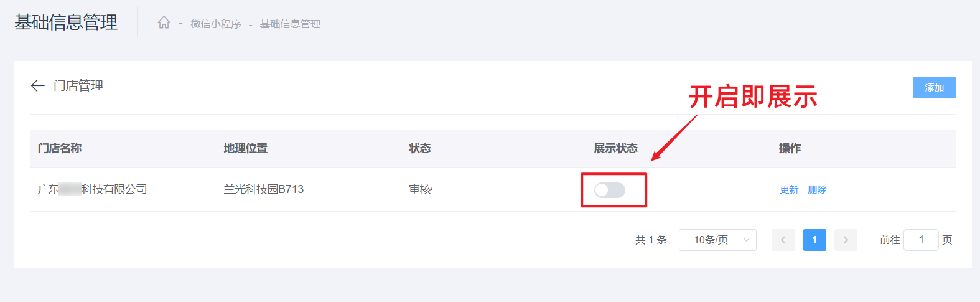Click the home icon in breadcrumb
Viewport: 980px width, 302px height.
164,23
